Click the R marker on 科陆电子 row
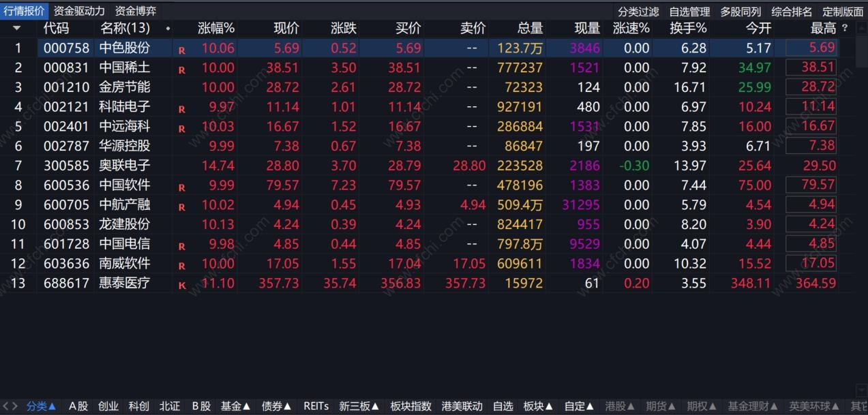The height and width of the screenshot is (415, 868). (x=182, y=109)
